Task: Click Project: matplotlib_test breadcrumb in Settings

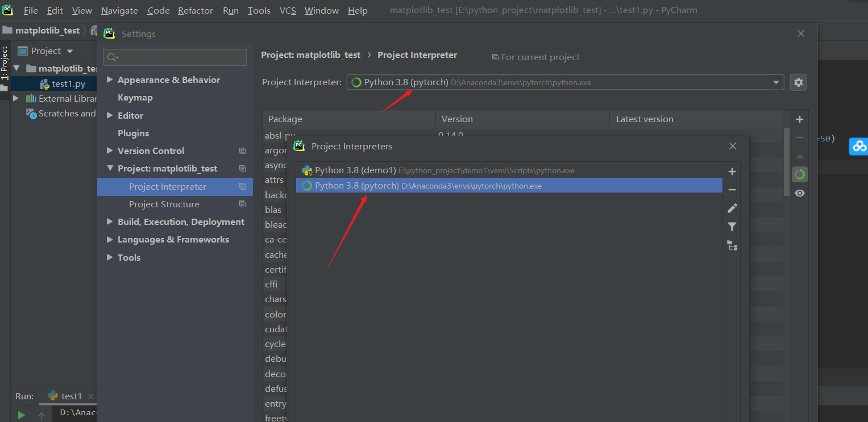Action: pos(310,55)
